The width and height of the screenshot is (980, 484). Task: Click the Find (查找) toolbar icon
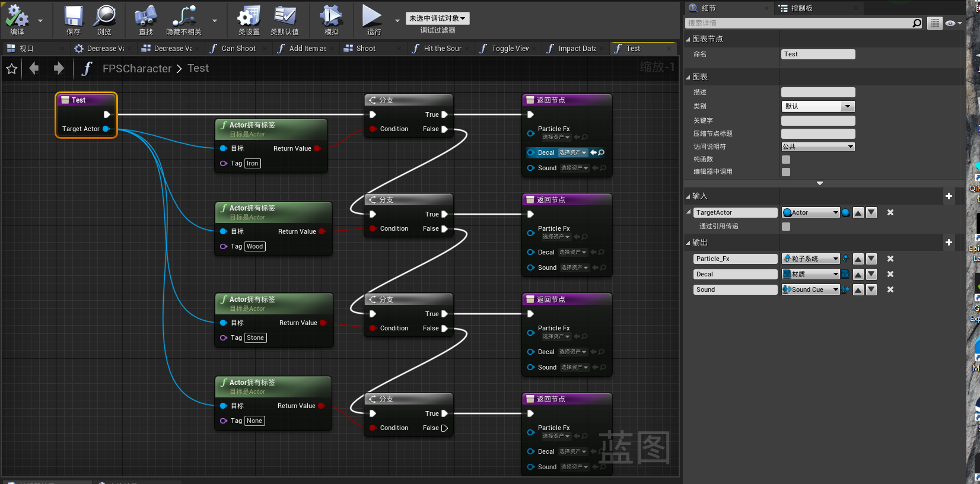point(145,15)
